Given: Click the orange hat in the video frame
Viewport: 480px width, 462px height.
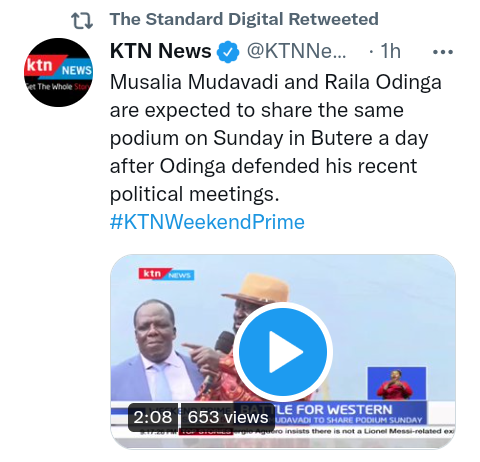Looking at the screenshot, I should point(256,288).
